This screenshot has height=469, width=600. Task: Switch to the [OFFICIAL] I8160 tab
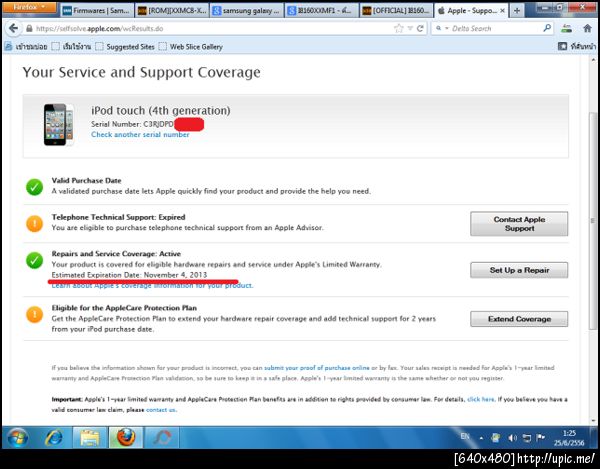396,10
